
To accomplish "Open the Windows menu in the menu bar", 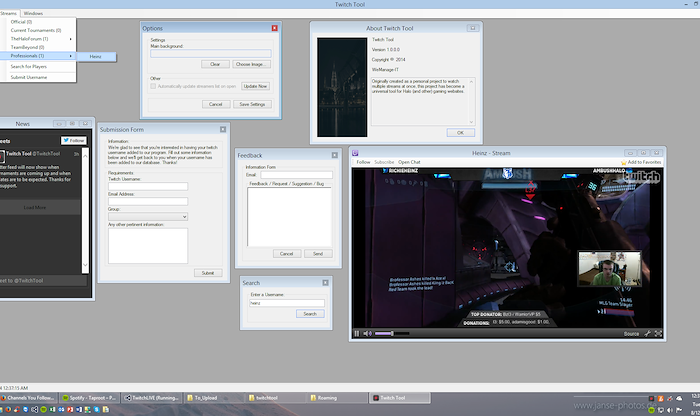I will [x=33, y=13].
